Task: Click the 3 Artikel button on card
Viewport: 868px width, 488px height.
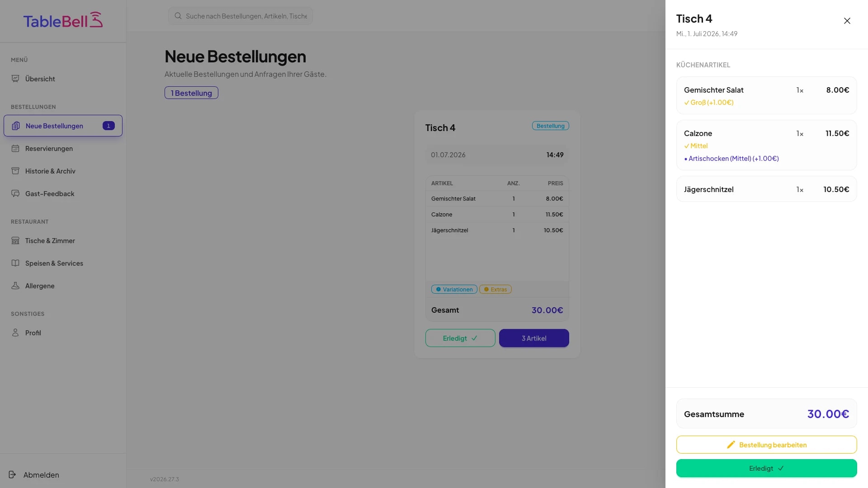Action: [x=534, y=338]
